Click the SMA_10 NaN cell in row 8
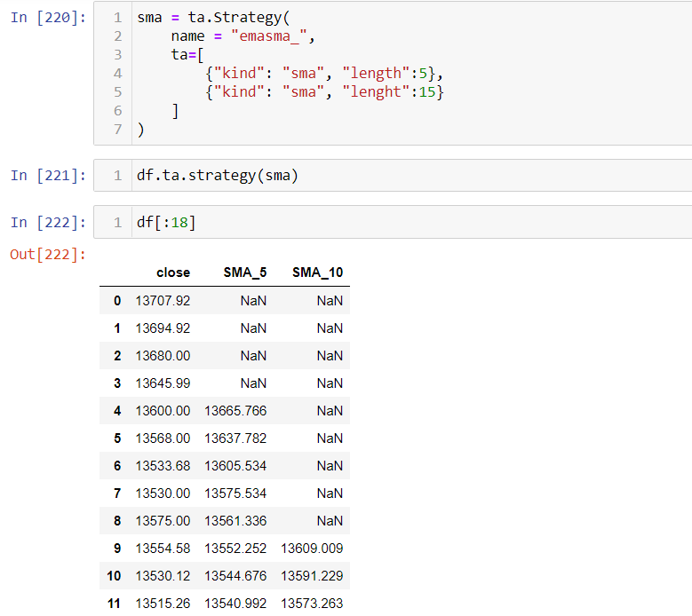Image resolution: width=692 pixels, height=616 pixels. [x=330, y=521]
